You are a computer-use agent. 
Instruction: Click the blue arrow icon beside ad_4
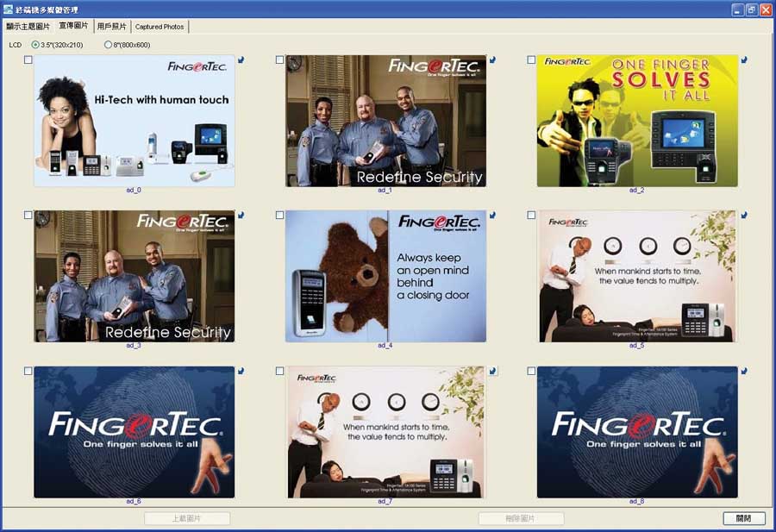[493, 216]
